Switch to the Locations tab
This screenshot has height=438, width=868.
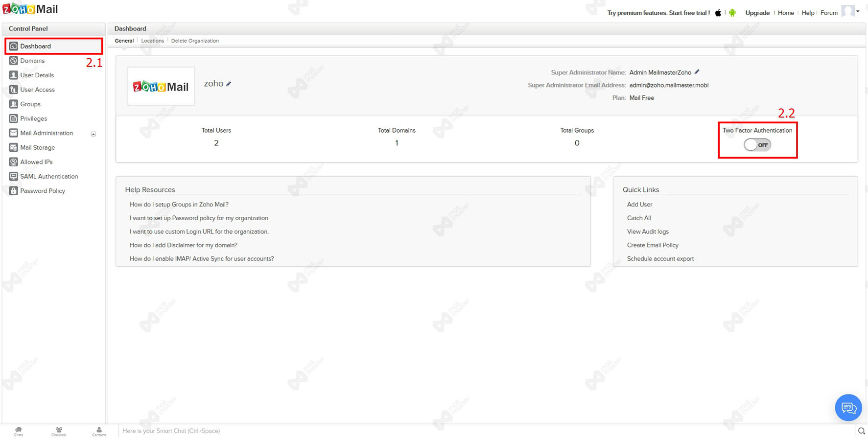pos(153,41)
